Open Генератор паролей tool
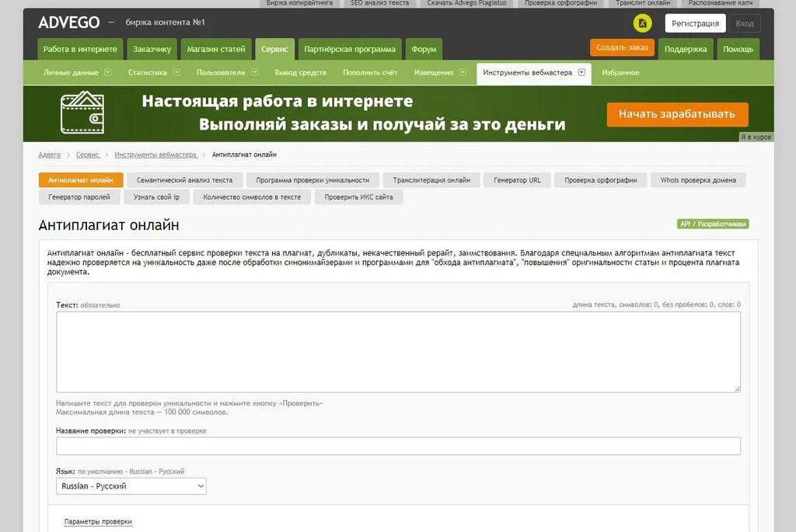 [79, 196]
